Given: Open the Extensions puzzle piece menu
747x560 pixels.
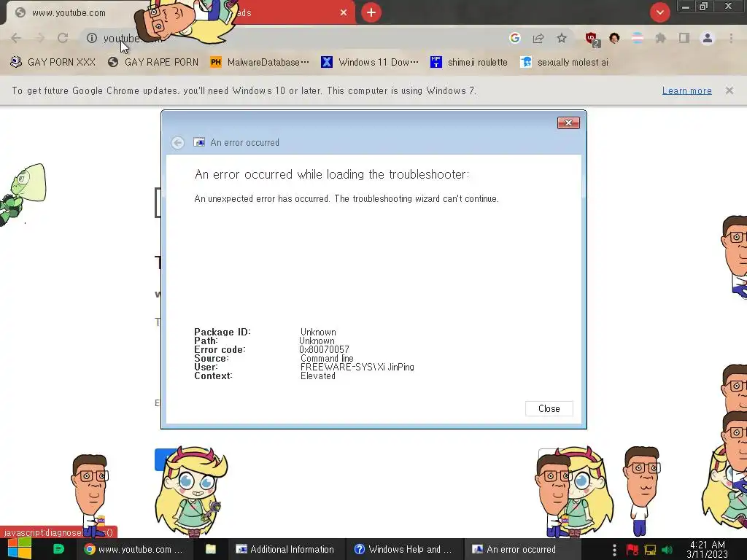Looking at the screenshot, I should (x=660, y=38).
